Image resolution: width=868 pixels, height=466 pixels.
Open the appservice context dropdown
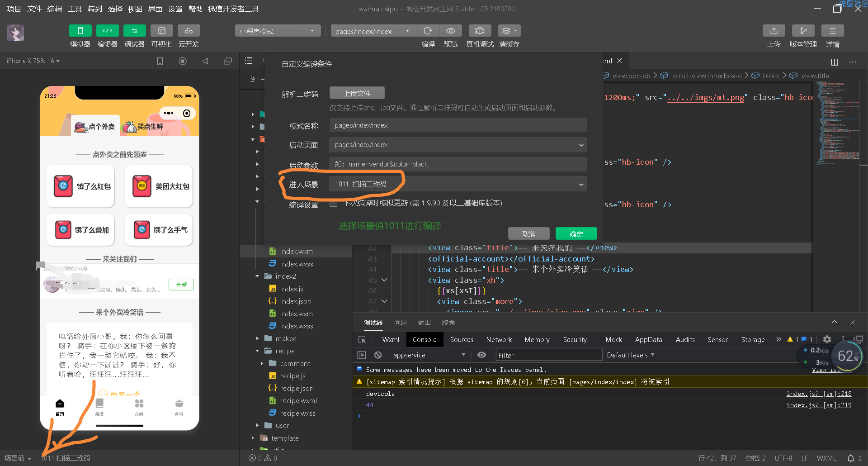[429, 355]
